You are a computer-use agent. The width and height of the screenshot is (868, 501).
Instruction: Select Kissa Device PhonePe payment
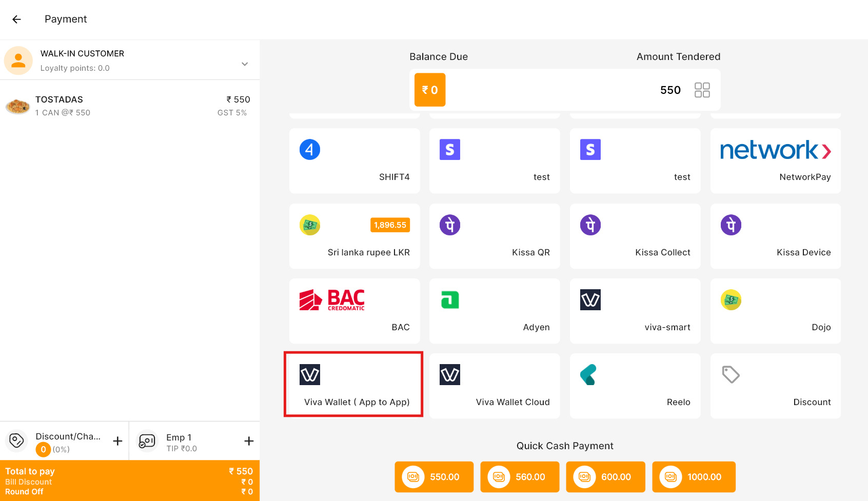click(x=775, y=236)
